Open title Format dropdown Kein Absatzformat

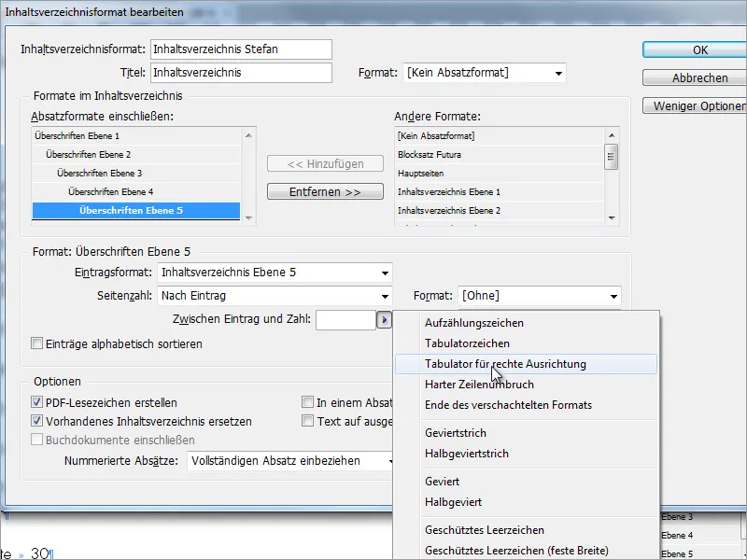485,73
